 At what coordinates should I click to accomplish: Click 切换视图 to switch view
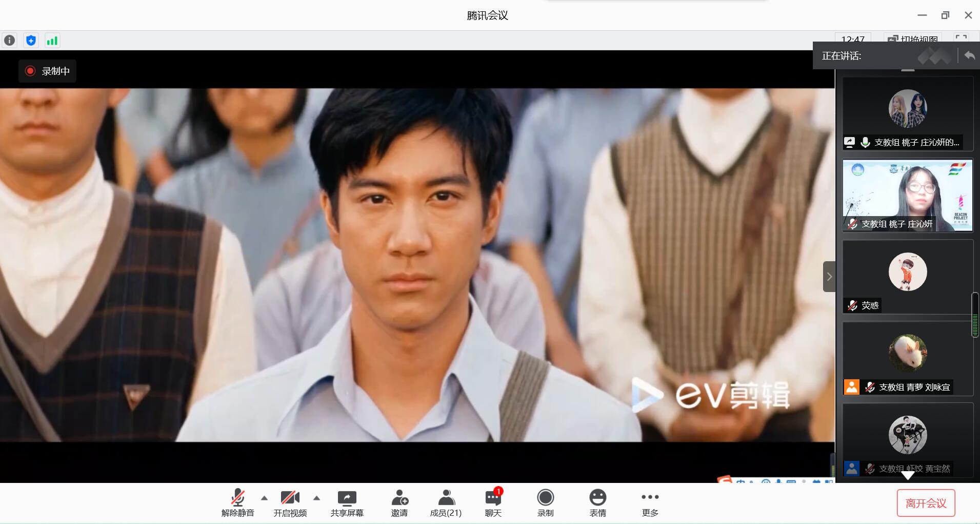[913, 40]
